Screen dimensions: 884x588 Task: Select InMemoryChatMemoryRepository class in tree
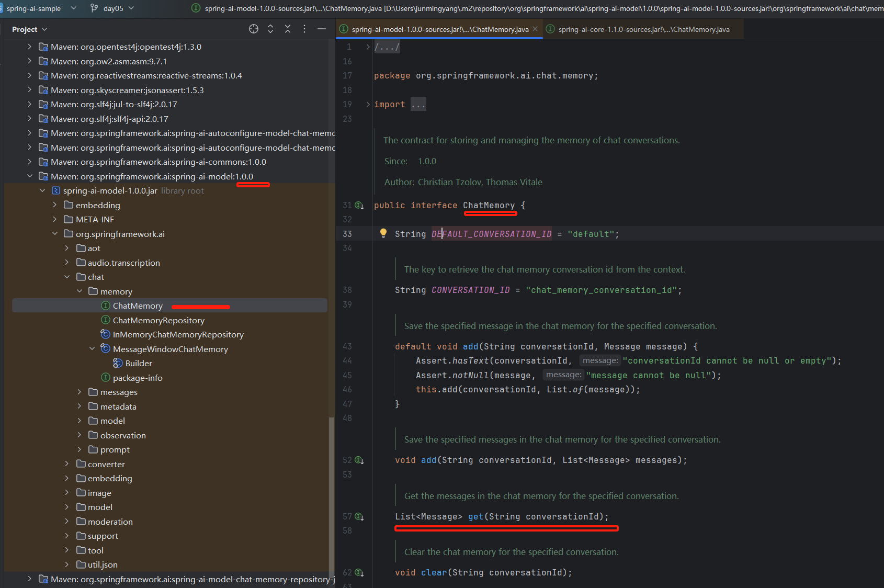(x=178, y=335)
